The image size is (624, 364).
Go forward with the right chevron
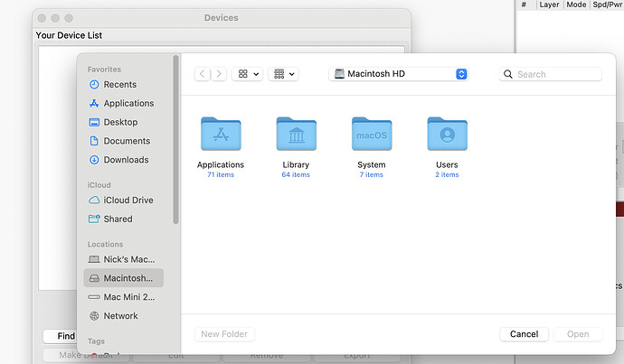(x=219, y=74)
